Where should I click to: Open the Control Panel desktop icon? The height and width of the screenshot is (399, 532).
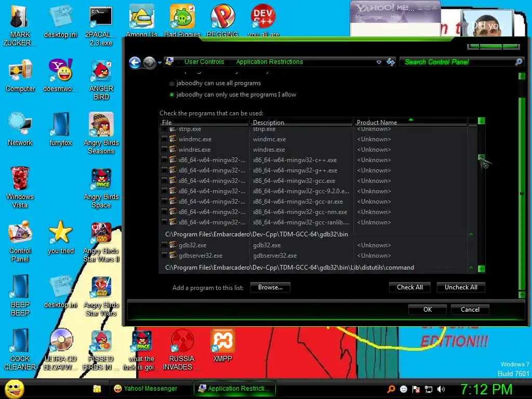20,241
